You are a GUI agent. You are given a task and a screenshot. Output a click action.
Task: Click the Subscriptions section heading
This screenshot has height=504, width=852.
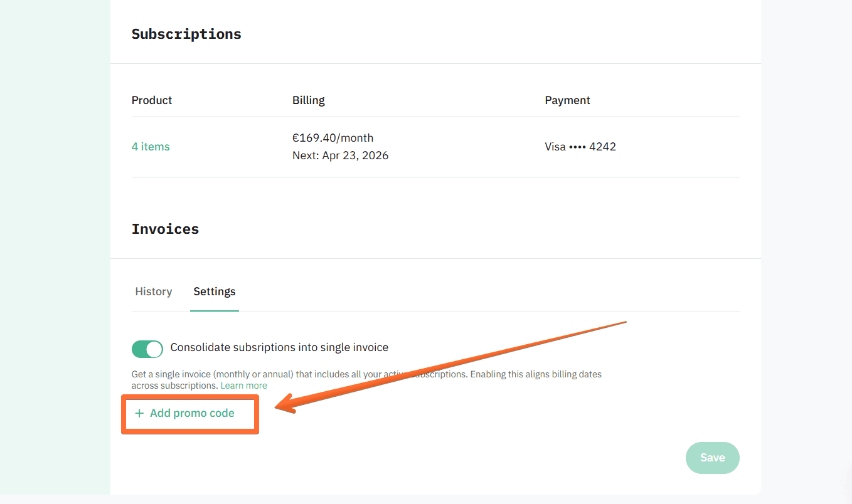(x=186, y=34)
